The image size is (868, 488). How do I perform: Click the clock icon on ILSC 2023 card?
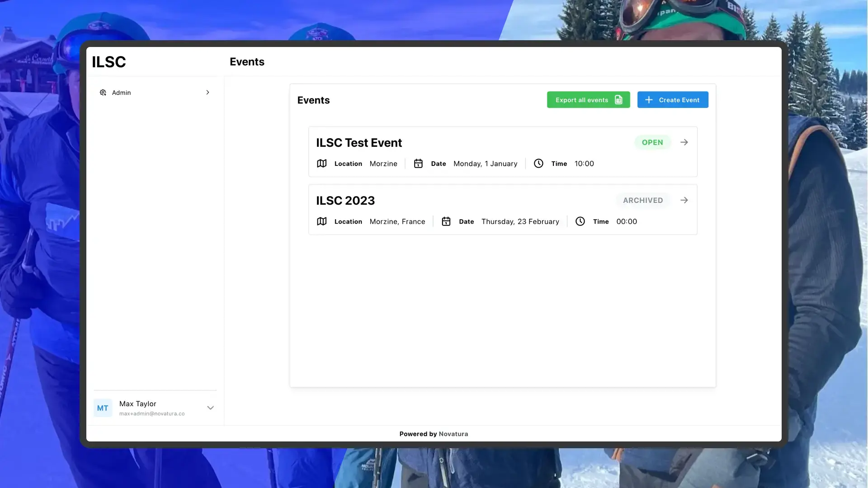580,221
